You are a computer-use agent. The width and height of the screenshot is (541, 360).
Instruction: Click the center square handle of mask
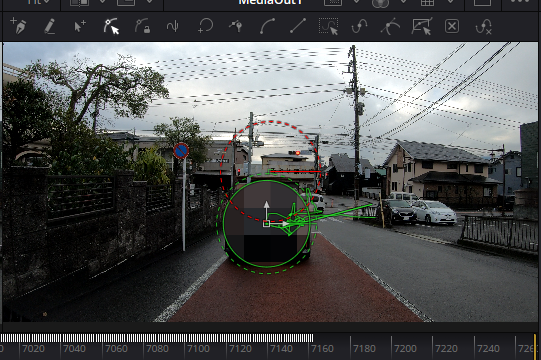coord(266,224)
